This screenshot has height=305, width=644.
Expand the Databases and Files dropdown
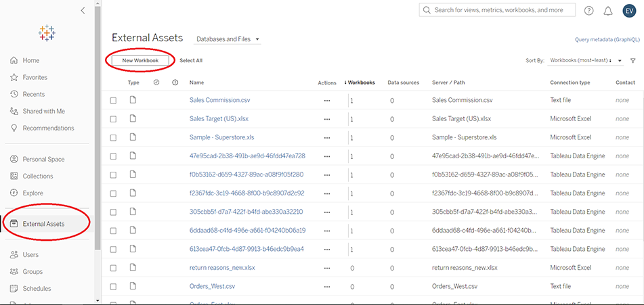[x=228, y=39]
